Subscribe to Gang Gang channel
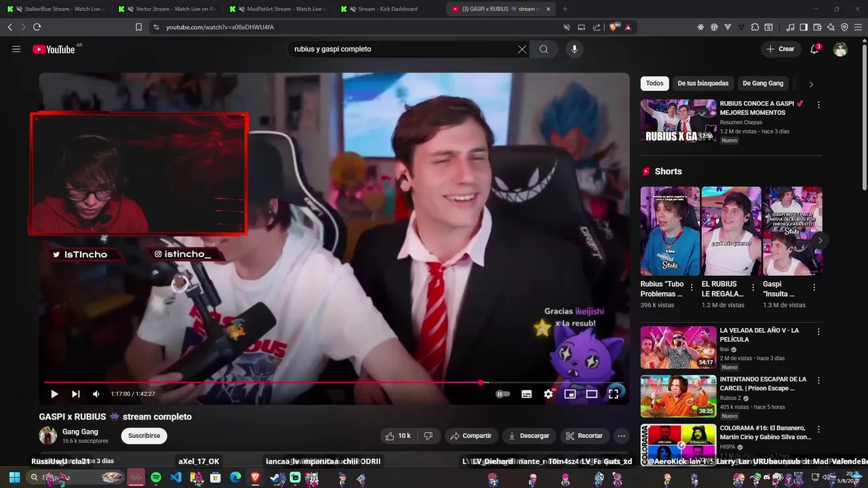Image resolution: width=868 pixels, height=488 pixels. point(144,436)
